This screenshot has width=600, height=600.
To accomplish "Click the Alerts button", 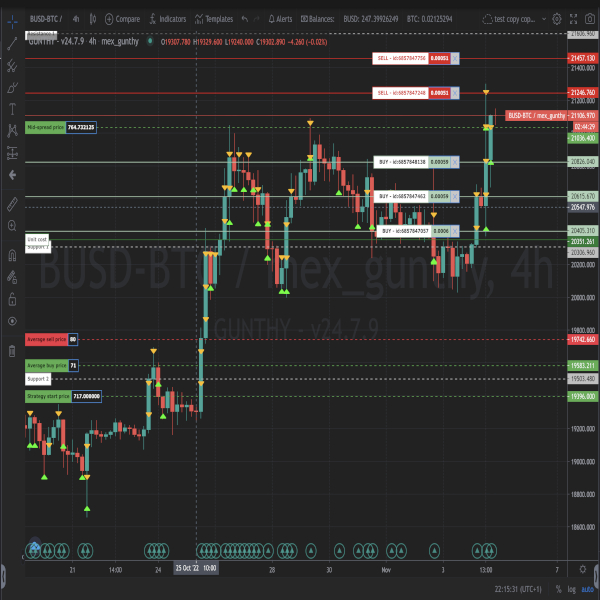I will click(280, 18).
